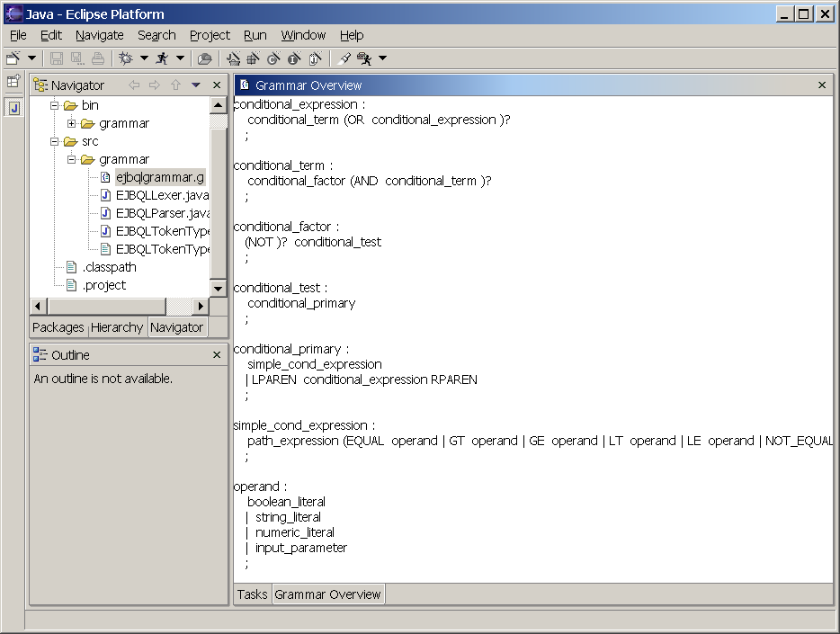Expand the grammar folder under bin
Image resolution: width=840 pixels, height=634 pixels.
72,123
